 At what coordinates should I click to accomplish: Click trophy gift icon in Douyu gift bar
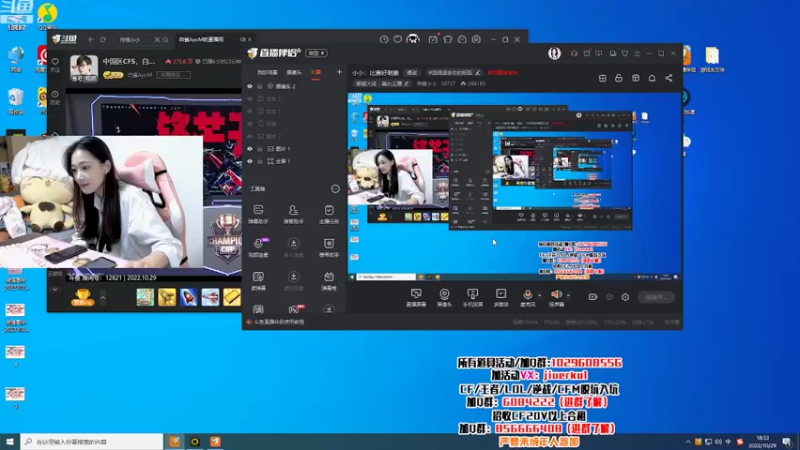(x=82, y=297)
